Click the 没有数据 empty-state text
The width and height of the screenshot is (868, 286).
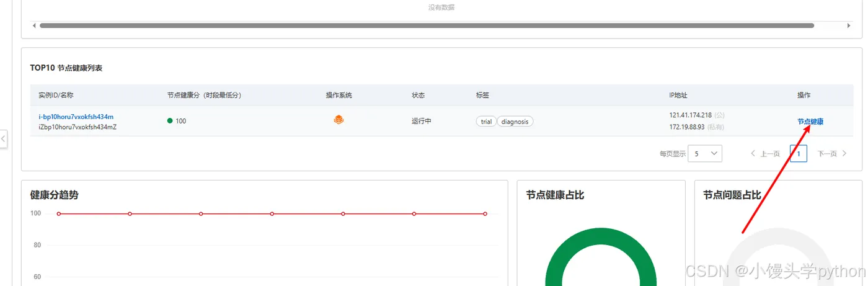point(441,7)
